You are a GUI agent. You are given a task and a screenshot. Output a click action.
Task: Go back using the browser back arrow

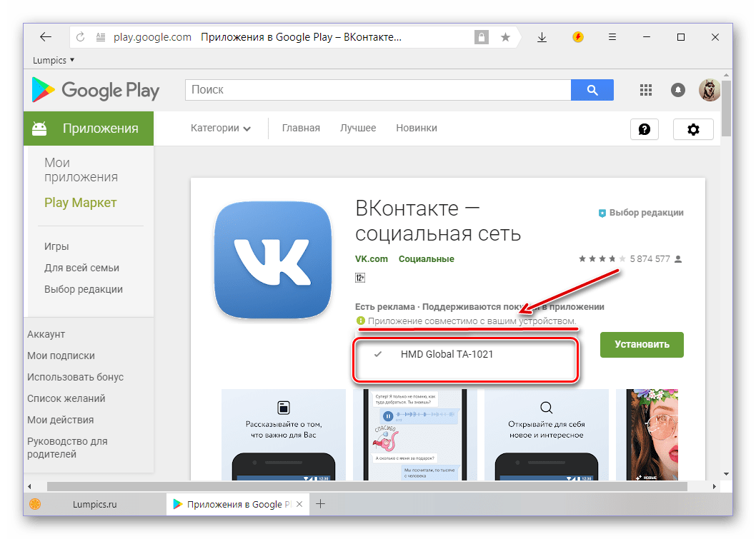[46, 37]
